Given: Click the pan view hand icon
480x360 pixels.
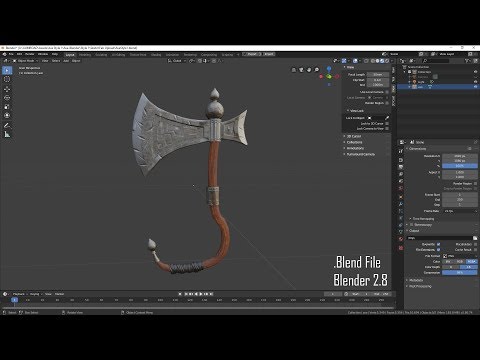Looking at the screenshot, I should 309,70.
